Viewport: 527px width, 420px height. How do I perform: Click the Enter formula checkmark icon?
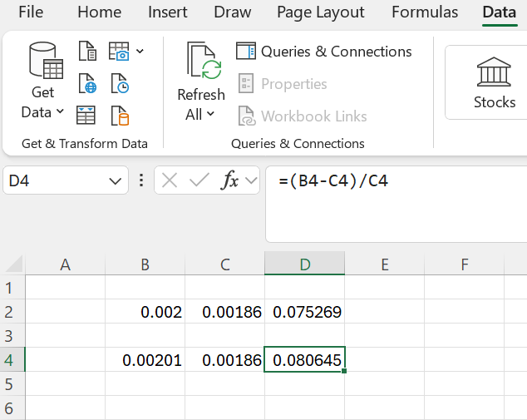199,180
